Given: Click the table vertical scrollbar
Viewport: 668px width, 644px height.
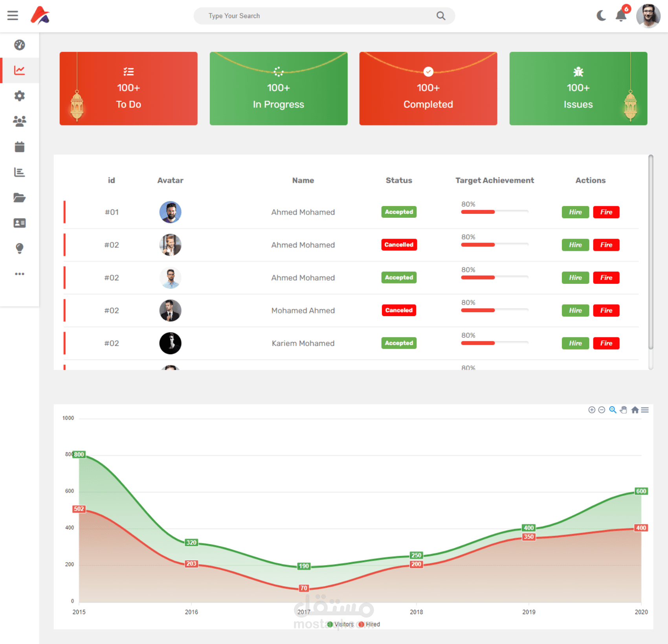Looking at the screenshot, I should [651, 252].
